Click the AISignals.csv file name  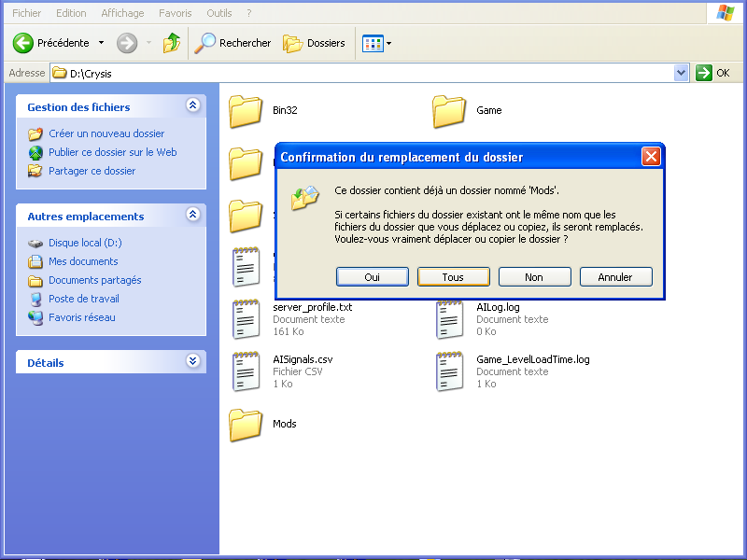(x=303, y=359)
